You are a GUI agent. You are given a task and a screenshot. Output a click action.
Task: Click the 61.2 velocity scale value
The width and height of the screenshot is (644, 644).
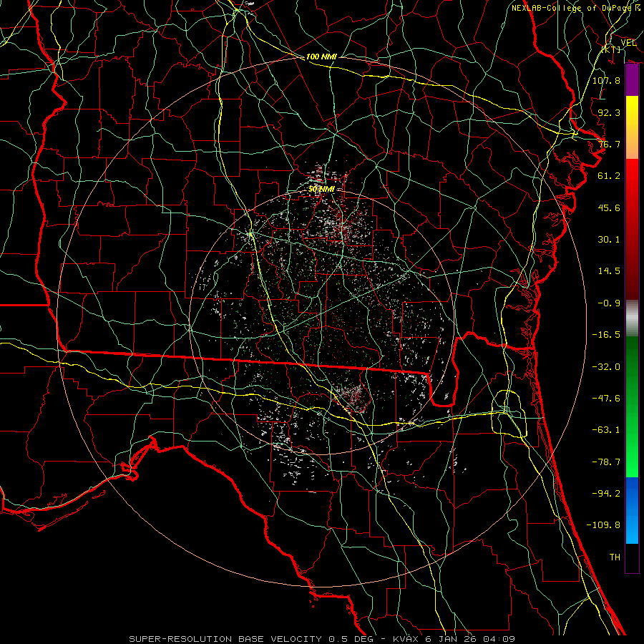(609, 176)
